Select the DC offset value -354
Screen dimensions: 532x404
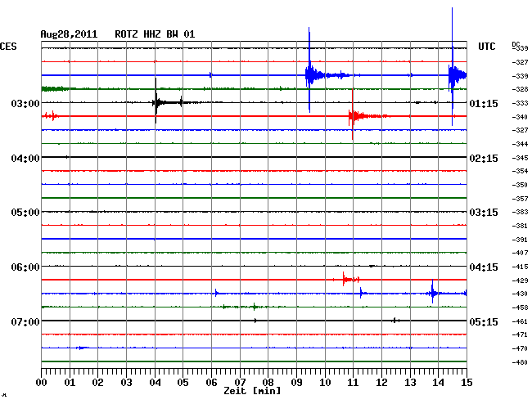tap(520, 171)
